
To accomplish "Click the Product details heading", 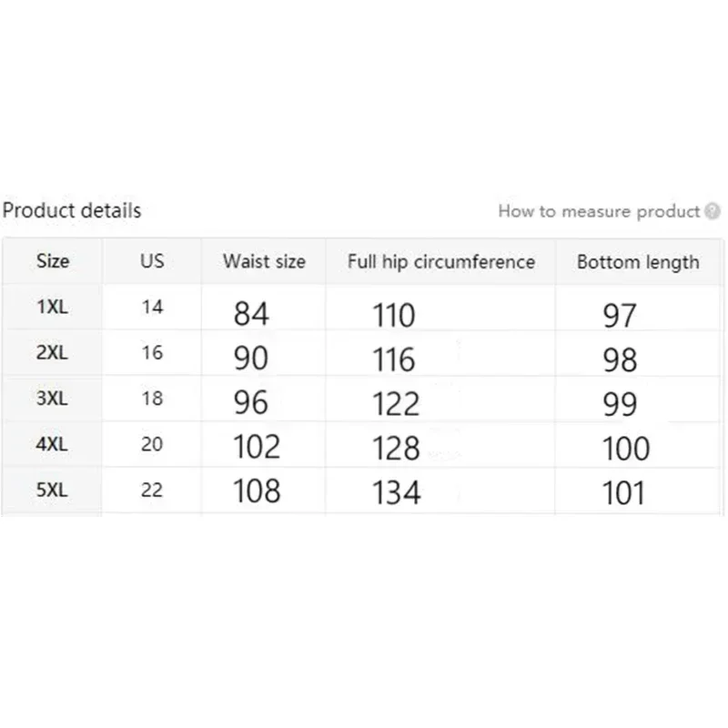I will point(72,211).
